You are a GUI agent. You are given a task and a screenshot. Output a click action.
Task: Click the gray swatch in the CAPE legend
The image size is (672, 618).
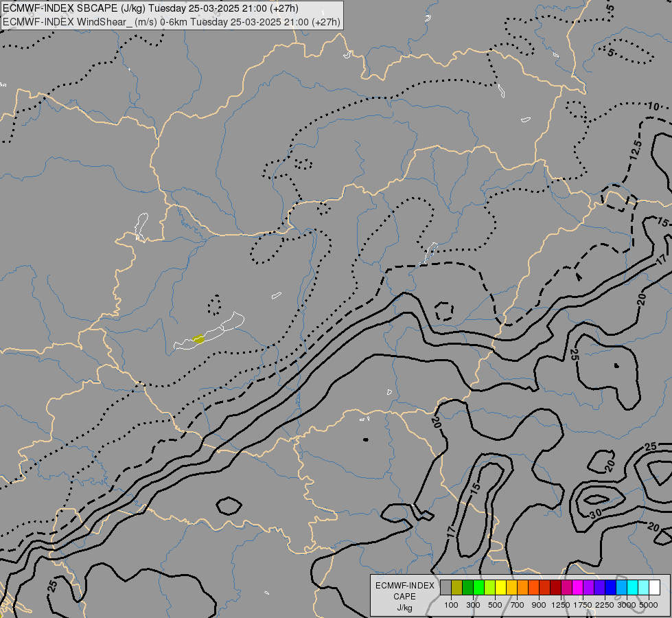click(x=445, y=588)
